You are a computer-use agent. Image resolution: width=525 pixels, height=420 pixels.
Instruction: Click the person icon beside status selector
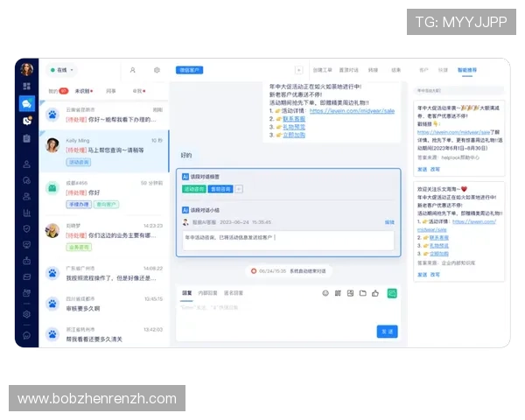tap(133, 70)
